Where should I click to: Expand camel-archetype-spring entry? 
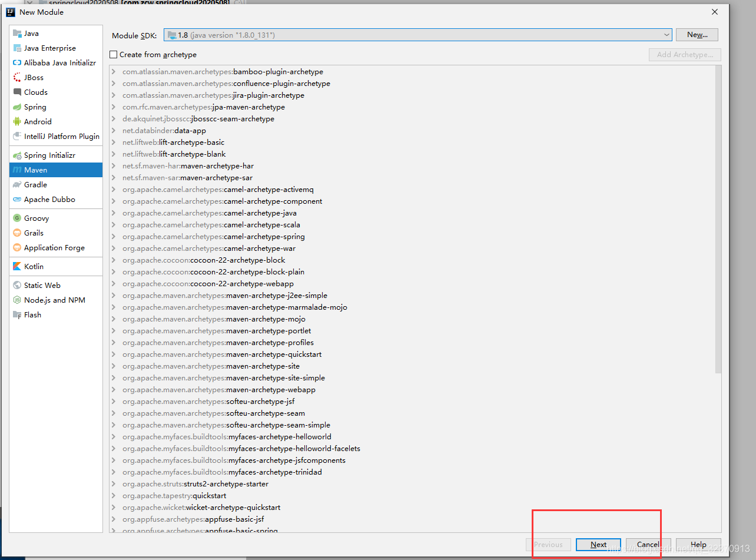114,237
